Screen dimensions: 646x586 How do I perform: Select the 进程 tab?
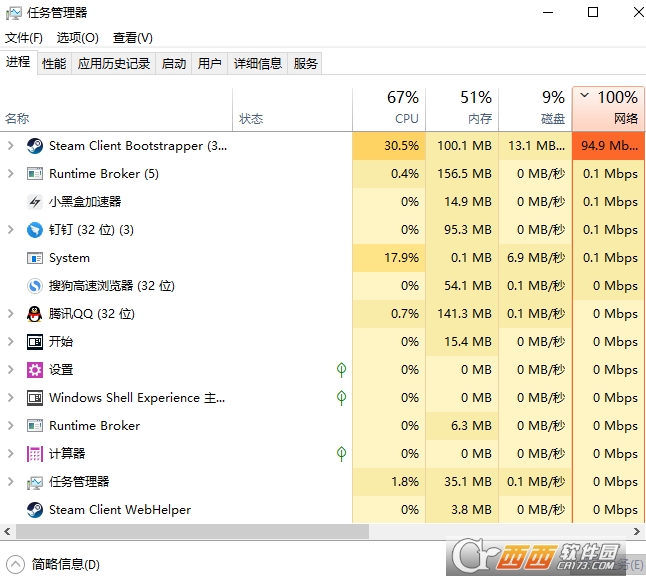[x=18, y=62]
